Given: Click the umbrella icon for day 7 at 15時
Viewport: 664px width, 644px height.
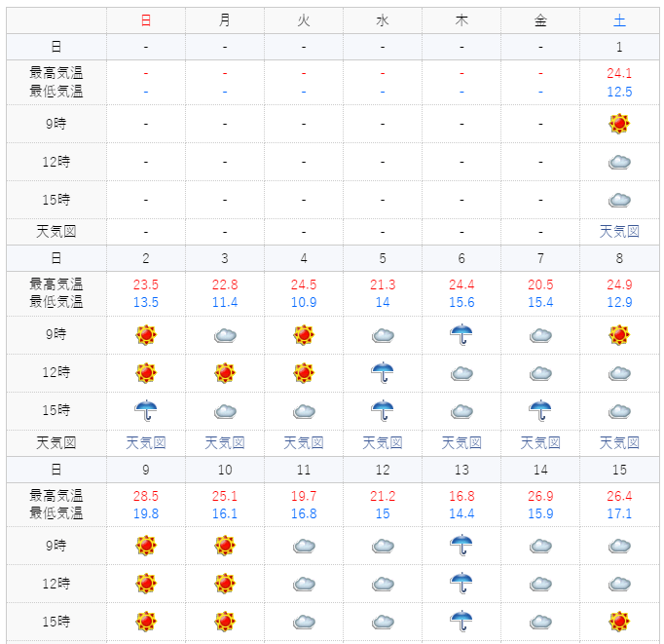Looking at the screenshot, I should tap(540, 410).
